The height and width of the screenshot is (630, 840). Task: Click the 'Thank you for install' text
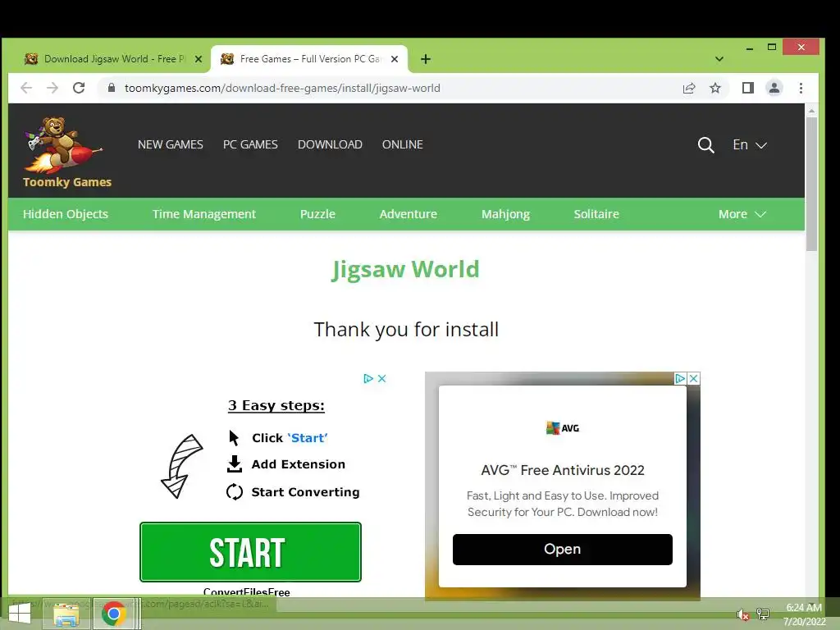click(406, 330)
